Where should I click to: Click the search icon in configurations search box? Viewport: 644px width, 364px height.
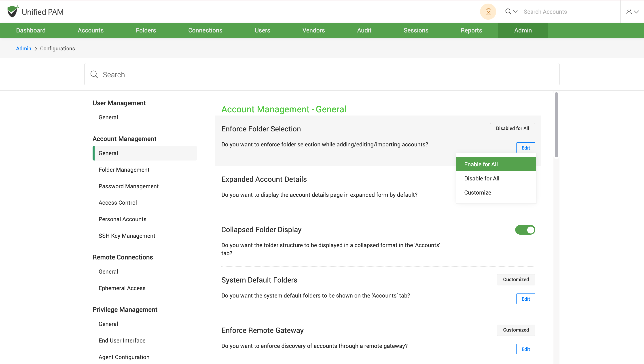pyautogui.click(x=94, y=74)
